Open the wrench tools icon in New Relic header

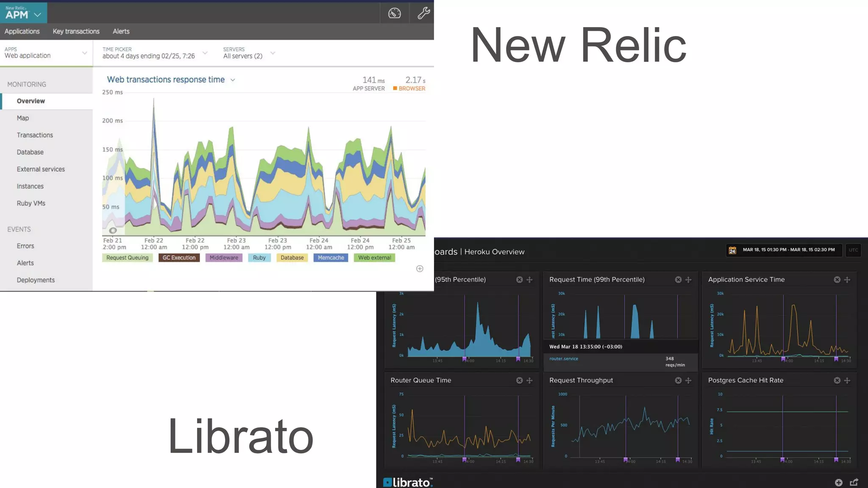[x=423, y=13]
